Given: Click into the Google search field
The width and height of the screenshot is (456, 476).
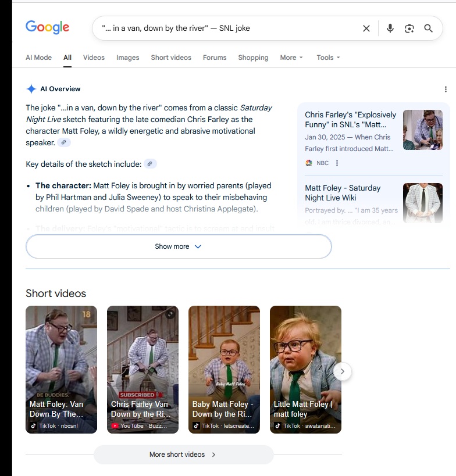Looking at the screenshot, I should tap(227, 28).
